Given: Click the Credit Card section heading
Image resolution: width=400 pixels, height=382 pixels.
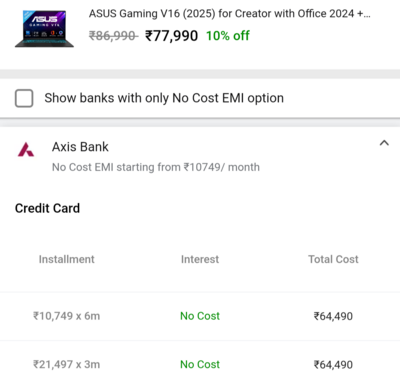Looking at the screenshot, I should pos(47,208).
